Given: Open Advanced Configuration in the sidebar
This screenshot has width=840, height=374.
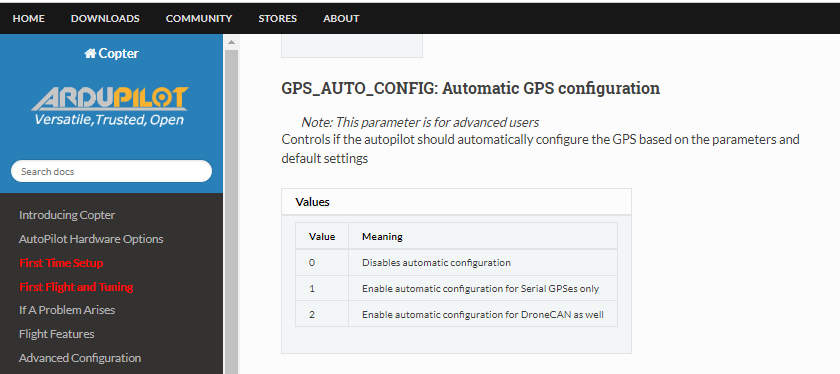Looking at the screenshot, I should pyautogui.click(x=80, y=358).
